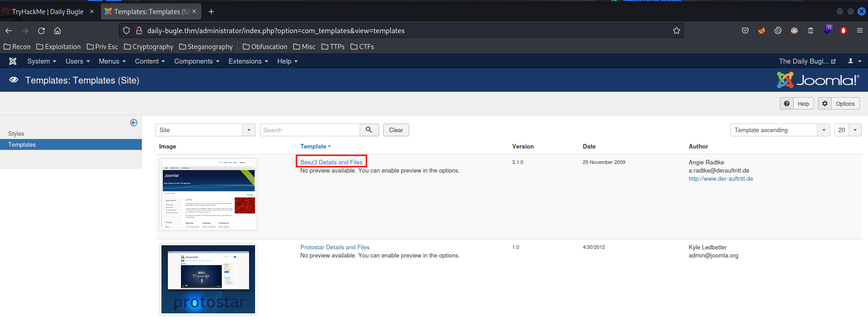Switch to the TryHackMe Daily Bugle tab

[48, 11]
